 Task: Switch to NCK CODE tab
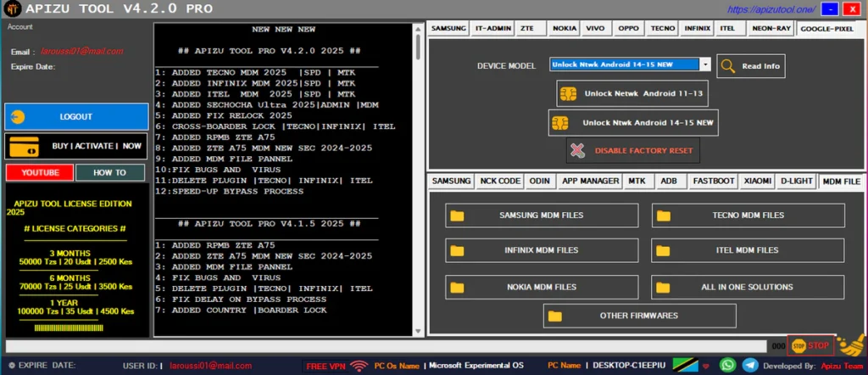(500, 181)
